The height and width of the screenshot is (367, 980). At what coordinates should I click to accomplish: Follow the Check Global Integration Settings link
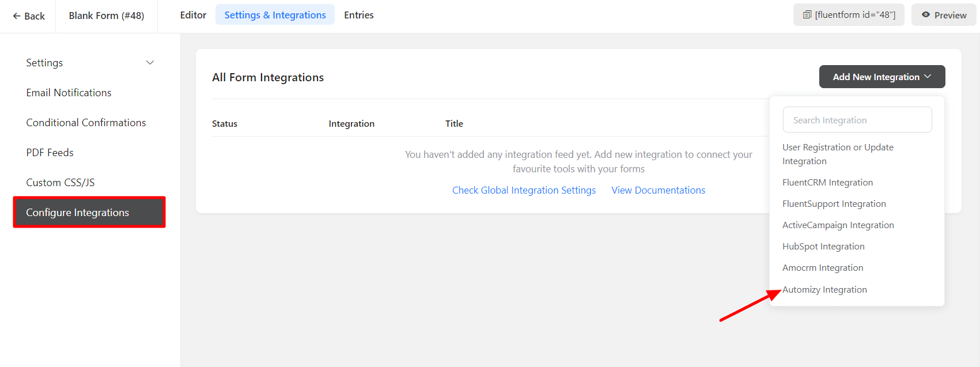tap(524, 190)
